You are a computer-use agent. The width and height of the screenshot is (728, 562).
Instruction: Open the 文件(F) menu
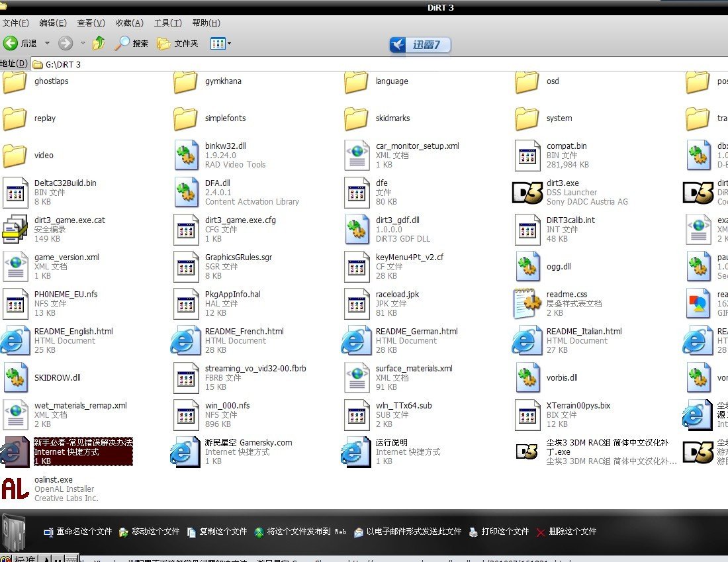point(15,23)
